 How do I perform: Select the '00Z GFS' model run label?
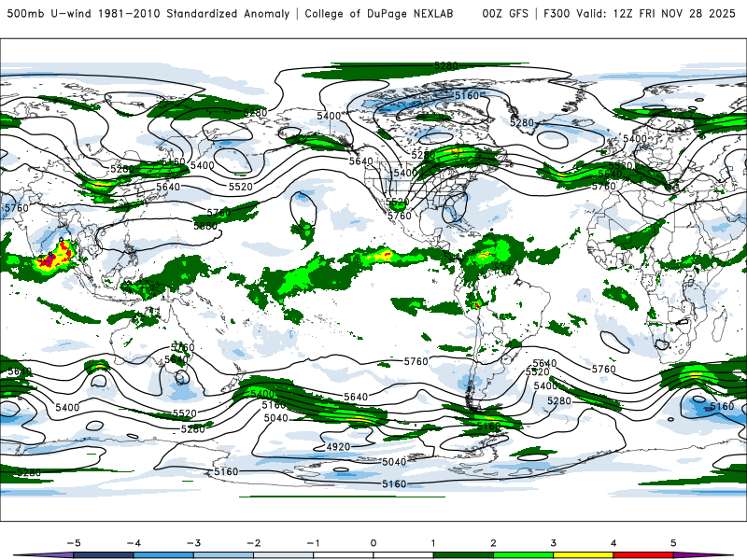click(505, 13)
